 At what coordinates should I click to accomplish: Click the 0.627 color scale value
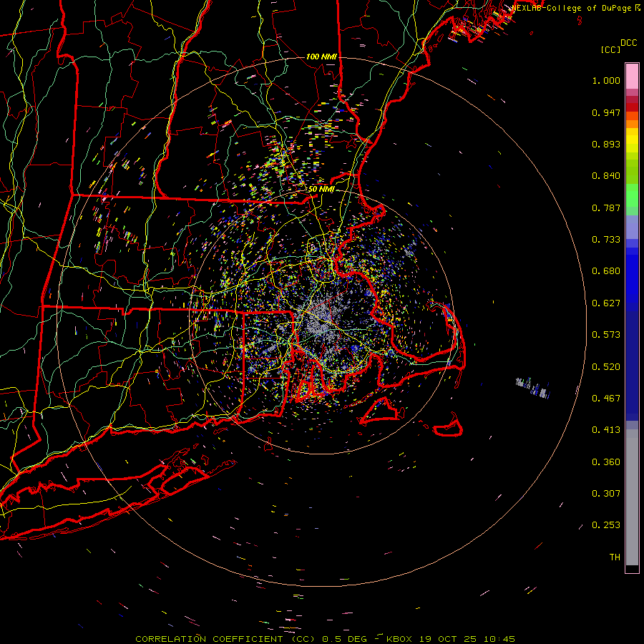[606, 303]
